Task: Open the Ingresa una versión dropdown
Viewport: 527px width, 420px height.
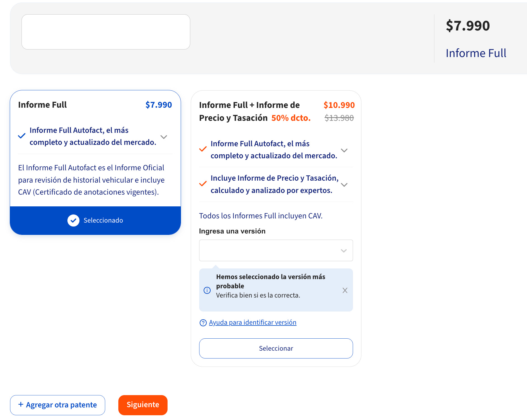Action: (x=344, y=251)
